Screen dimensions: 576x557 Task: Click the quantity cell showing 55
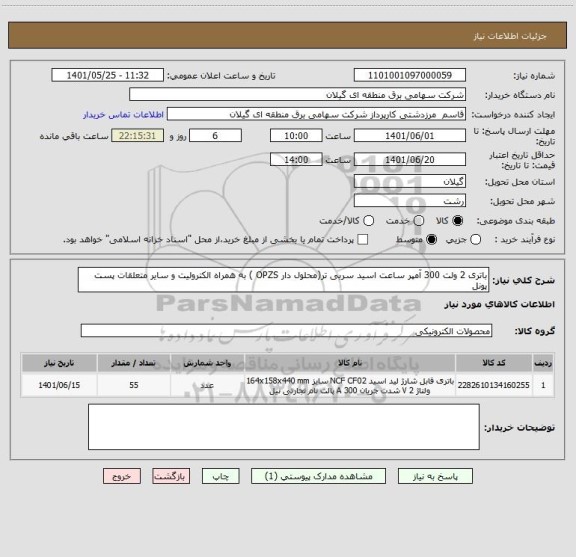click(134, 385)
